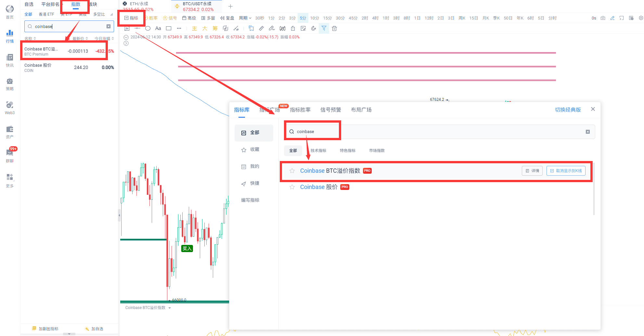Select the ruler measurement tool
The image size is (644, 336).
(x=262, y=28)
